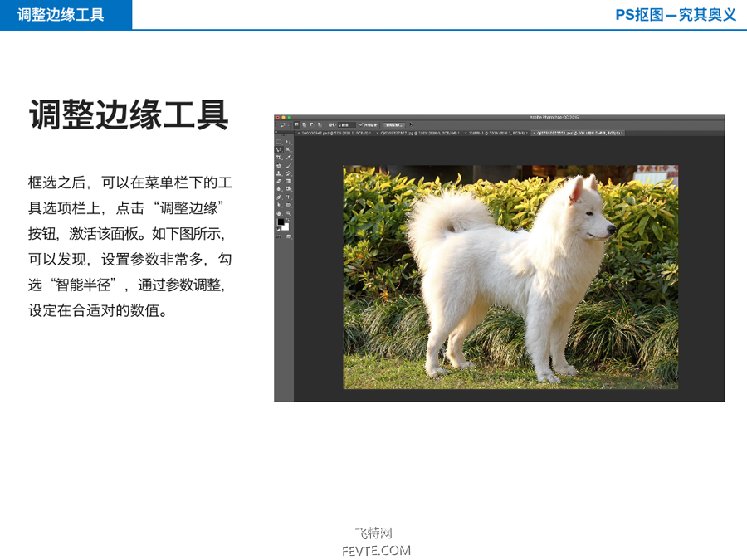Open the background color picker (white swatch)
The height and width of the screenshot is (560, 747).
pyautogui.click(x=286, y=228)
